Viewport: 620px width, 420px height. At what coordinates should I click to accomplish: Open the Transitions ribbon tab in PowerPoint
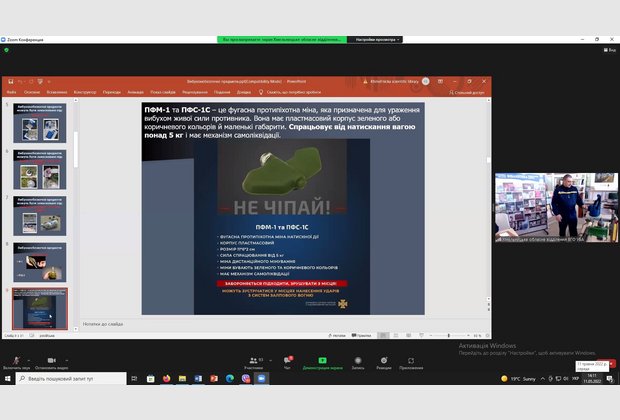(x=111, y=90)
